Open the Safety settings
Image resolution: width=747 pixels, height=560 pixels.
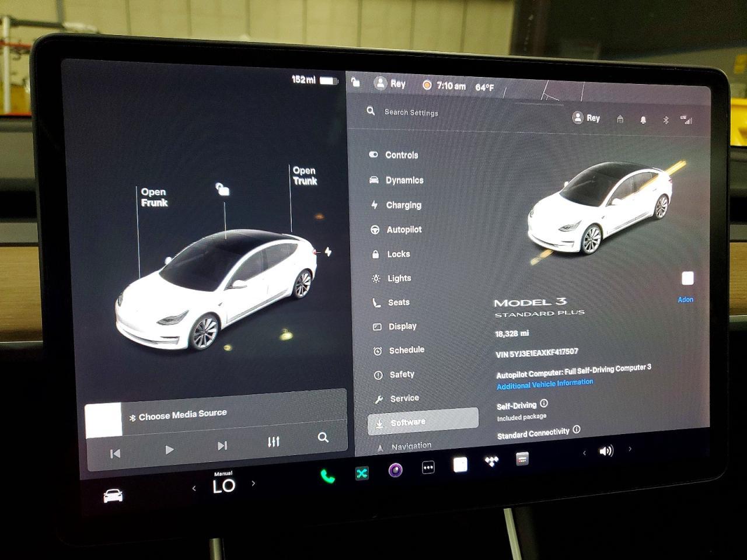pyautogui.click(x=395, y=374)
